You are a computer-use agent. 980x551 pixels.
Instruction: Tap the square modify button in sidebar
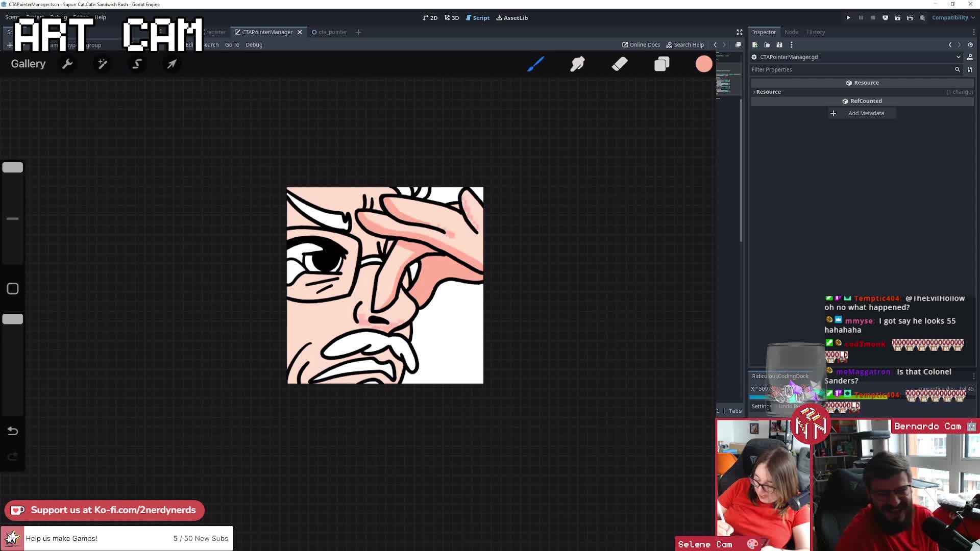click(13, 289)
